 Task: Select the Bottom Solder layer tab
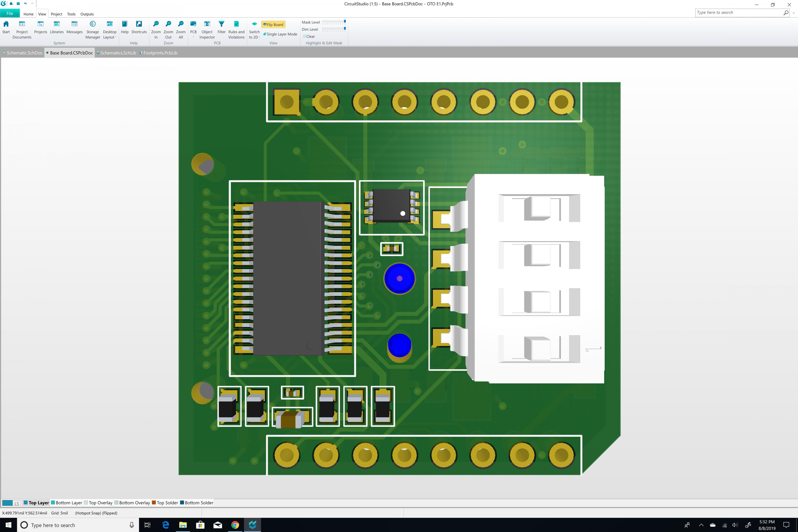click(x=197, y=503)
